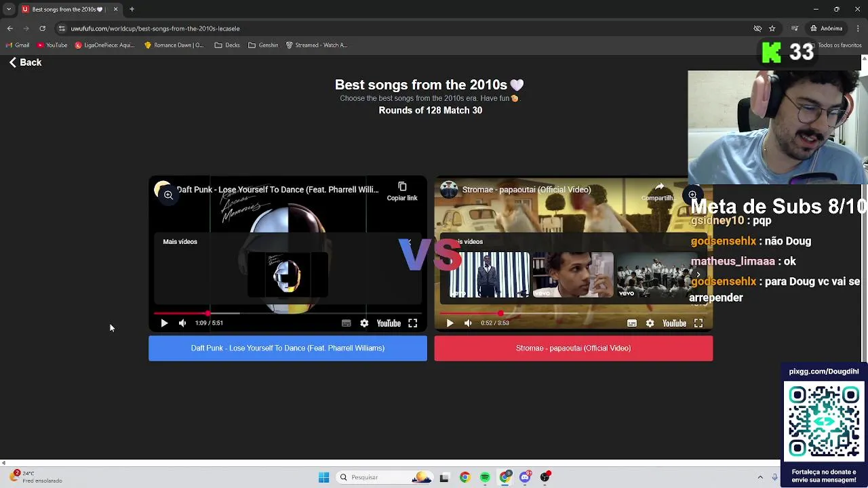This screenshot has width=868, height=488.
Task: Bookmark this page with the star
Action: [x=772, y=28]
